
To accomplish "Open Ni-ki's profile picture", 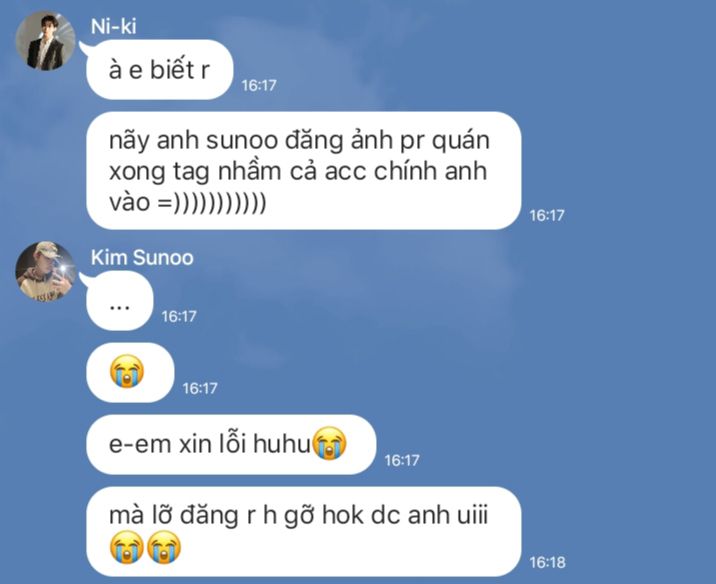I will pyautogui.click(x=45, y=41).
